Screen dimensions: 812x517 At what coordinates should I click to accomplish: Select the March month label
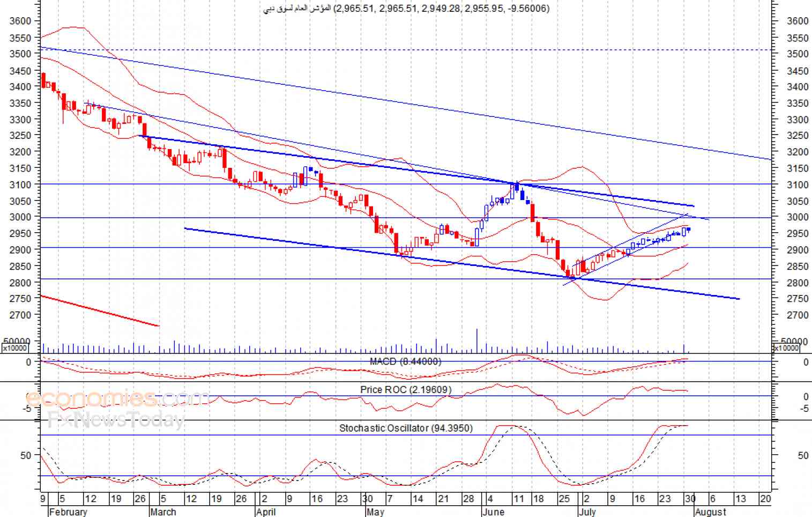point(163,512)
